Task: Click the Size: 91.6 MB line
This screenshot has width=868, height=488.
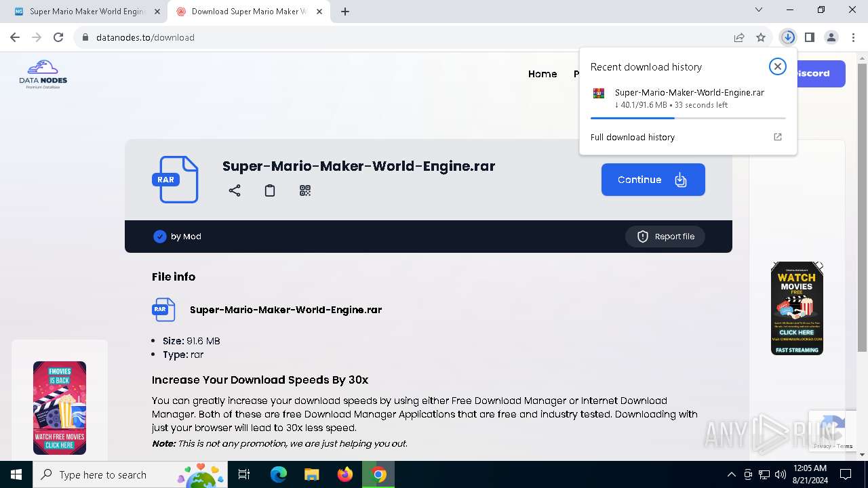Action: (x=191, y=341)
